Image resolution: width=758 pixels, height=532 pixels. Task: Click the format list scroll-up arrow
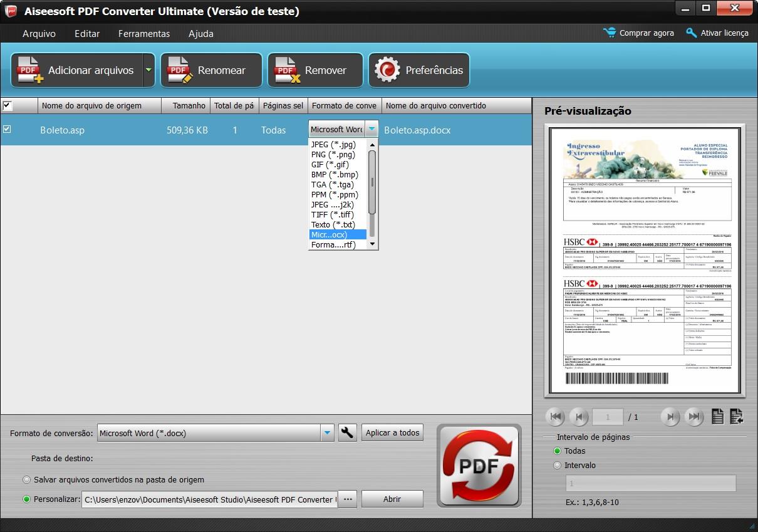click(372, 144)
